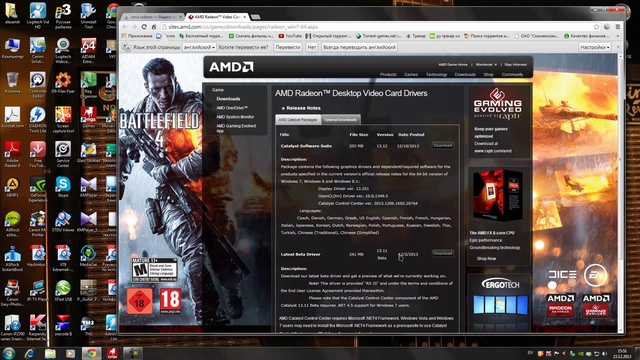The height and width of the screenshot is (360, 640).
Task: Click the address bar URL field
Action: point(376,27)
